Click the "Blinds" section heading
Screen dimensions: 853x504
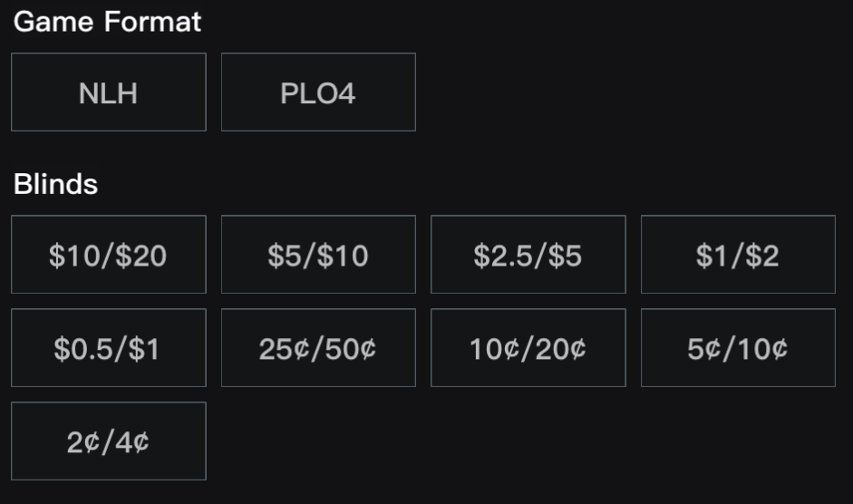click(x=55, y=184)
